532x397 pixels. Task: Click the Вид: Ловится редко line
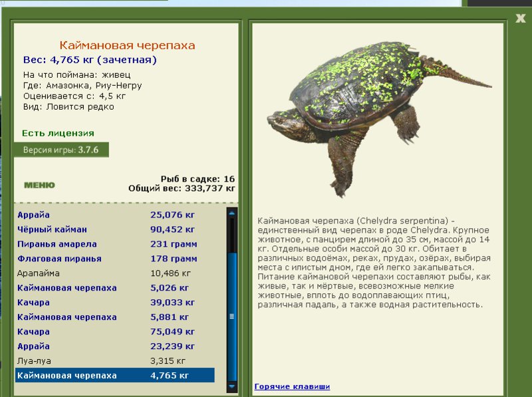pyautogui.click(x=68, y=106)
